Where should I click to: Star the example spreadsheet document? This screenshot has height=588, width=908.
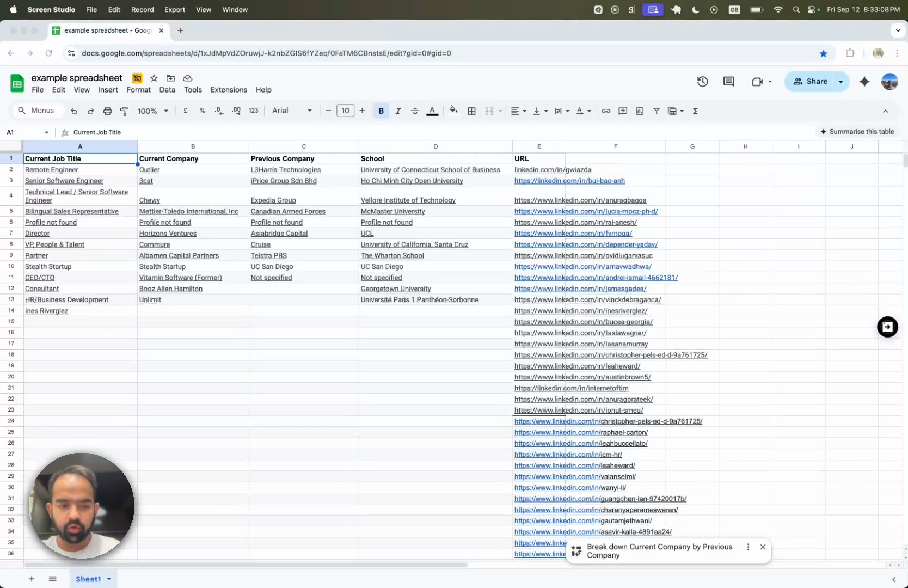154,78
